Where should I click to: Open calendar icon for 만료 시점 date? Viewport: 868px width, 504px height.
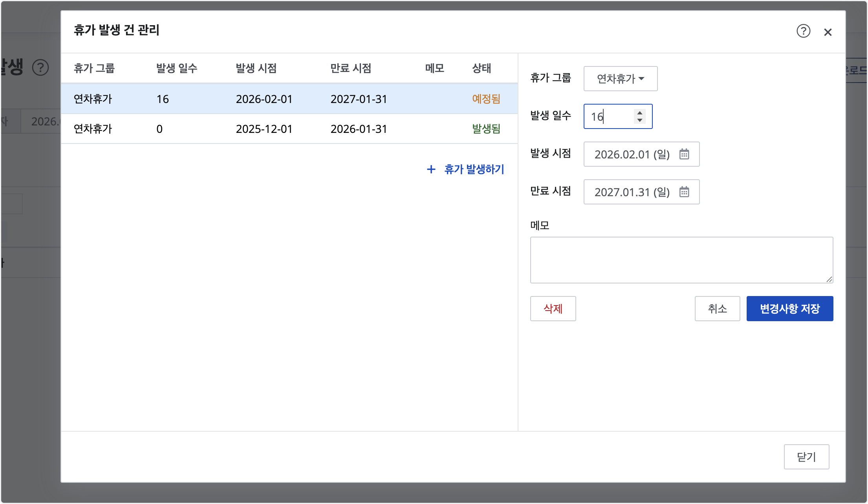coord(684,192)
